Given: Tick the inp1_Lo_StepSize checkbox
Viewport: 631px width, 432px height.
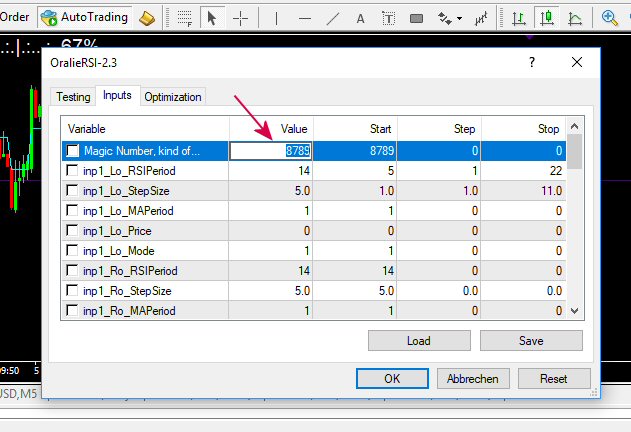Looking at the screenshot, I should point(72,190).
